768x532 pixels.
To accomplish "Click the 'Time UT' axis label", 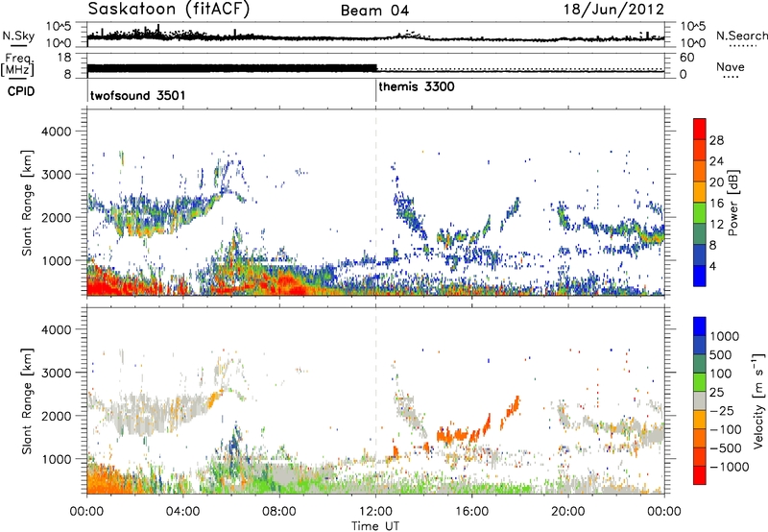I will tap(375, 525).
